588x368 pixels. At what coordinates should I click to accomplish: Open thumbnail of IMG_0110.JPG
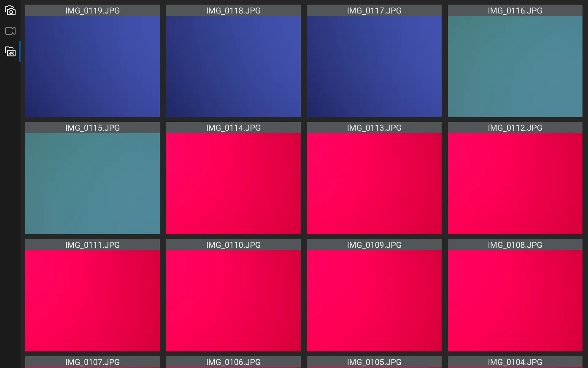(233, 301)
